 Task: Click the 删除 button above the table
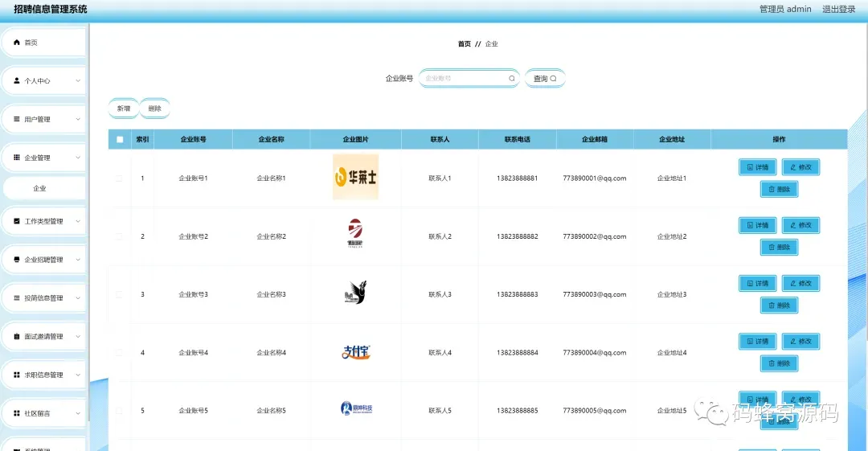154,109
